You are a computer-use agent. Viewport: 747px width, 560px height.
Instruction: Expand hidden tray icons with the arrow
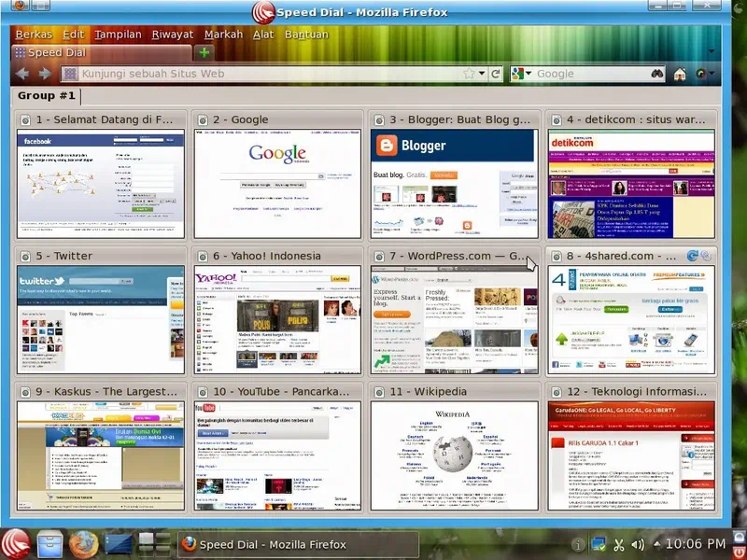[x=657, y=544]
